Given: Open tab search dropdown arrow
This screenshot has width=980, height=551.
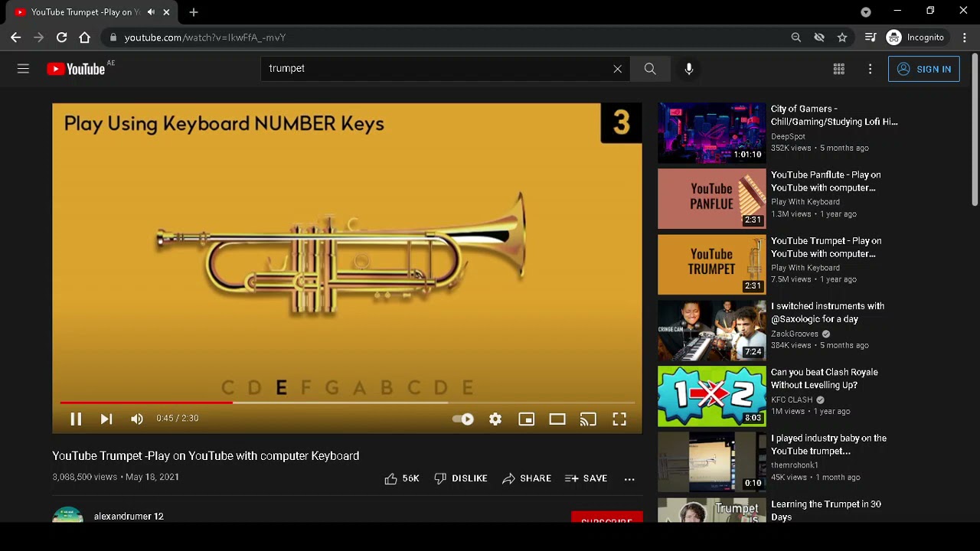Looking at the screenshot, I should pyautogui.click(x=866, y=12).
